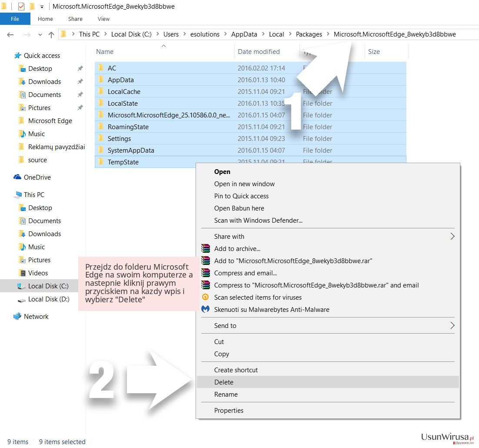Click the pin icon next to Desktop
Image resolution: width=479 pixels, height=448 pixels.
pyautogui.click(x=80, y=68)
